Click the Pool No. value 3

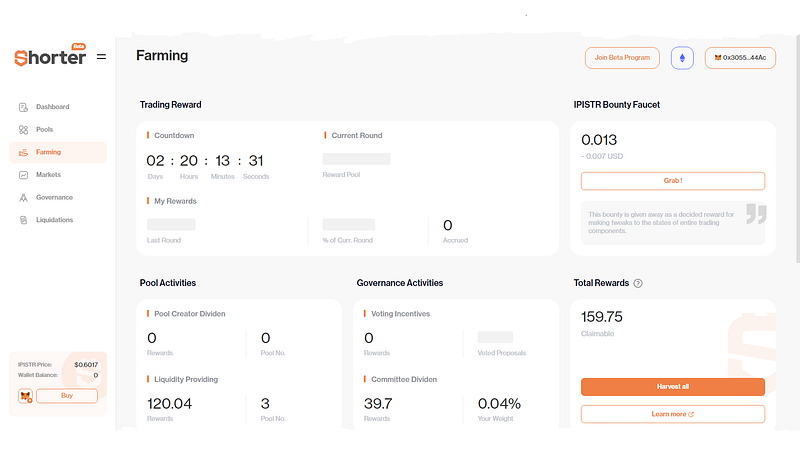[x=265, y=404]
